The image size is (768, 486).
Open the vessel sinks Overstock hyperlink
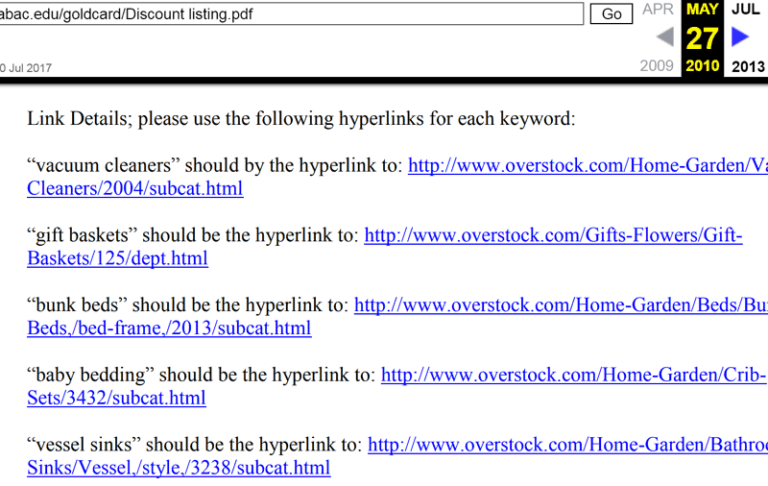(568, 445)
